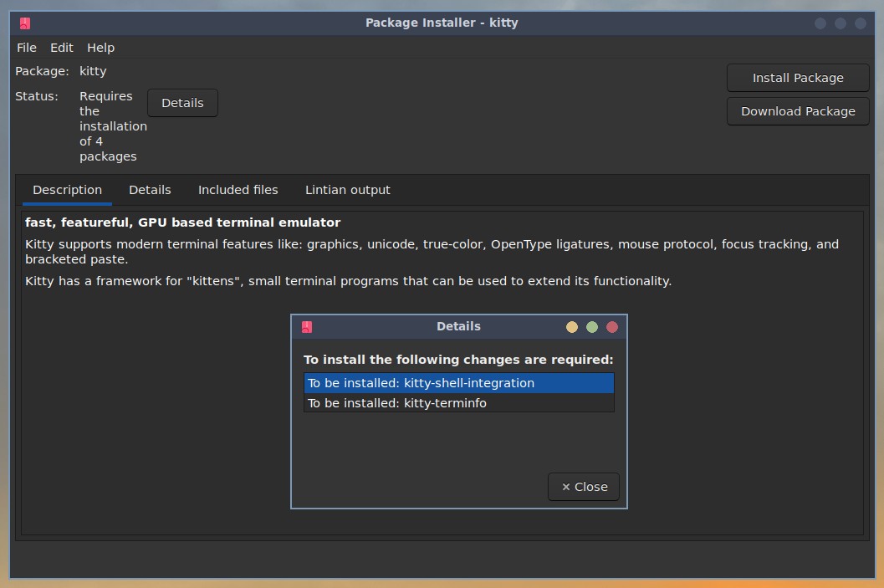Click the Details button beside Status
Screen dimensions: 884x588
[x=182, y=103]
